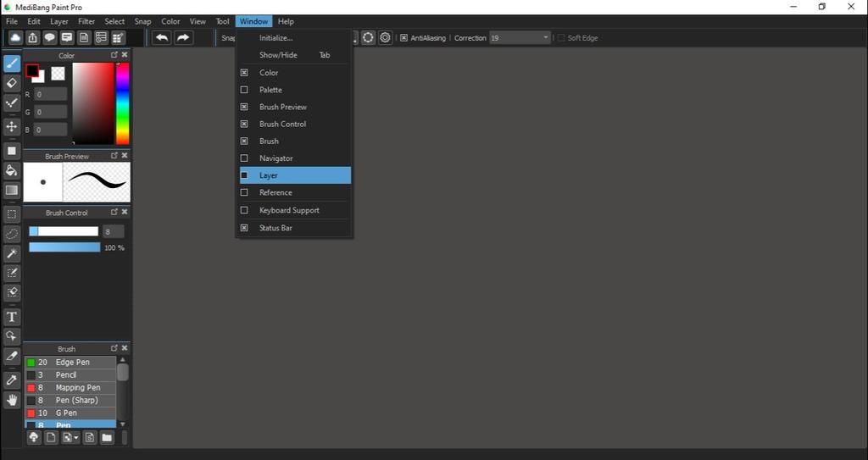Enable the Palette panel in the Window menu
This screenshot has height=460, width=868.
point(295,90)
